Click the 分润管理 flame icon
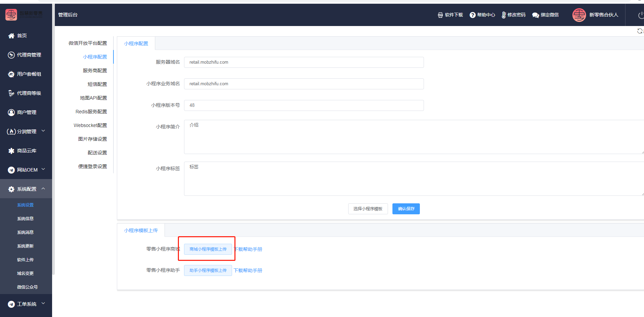The image size is (644, 317). [x=11, y=131]
